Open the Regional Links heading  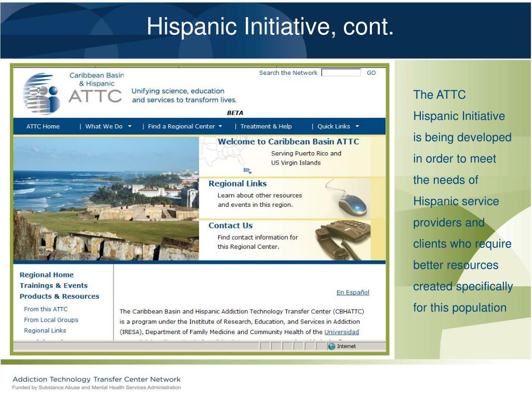237,183
